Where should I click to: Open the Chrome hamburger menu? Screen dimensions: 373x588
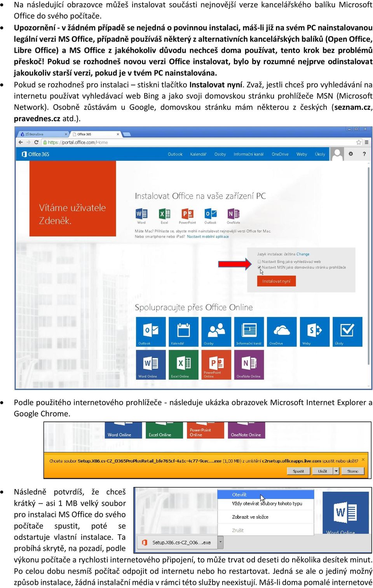(366, 142)
